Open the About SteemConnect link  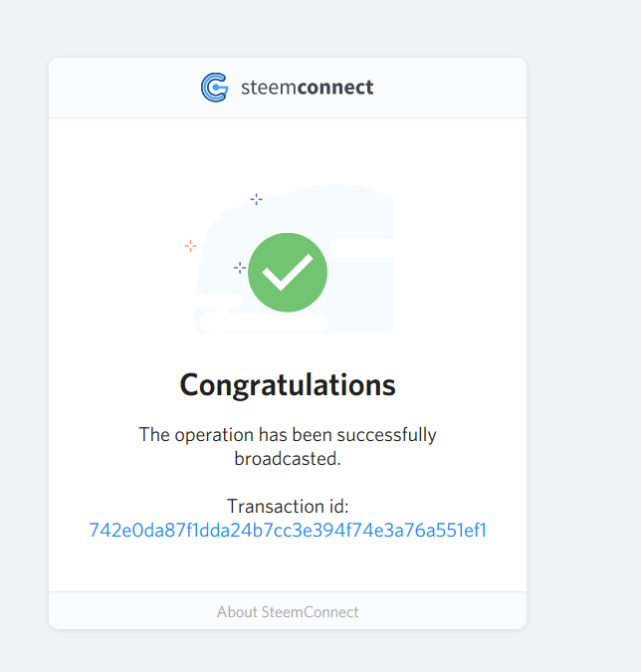(x=288, y=611)
